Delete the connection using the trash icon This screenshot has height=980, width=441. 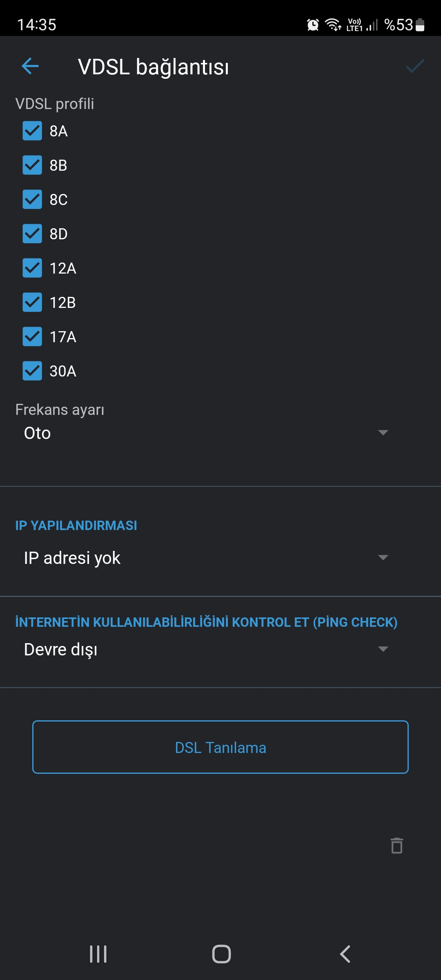(x=397, y=845)
